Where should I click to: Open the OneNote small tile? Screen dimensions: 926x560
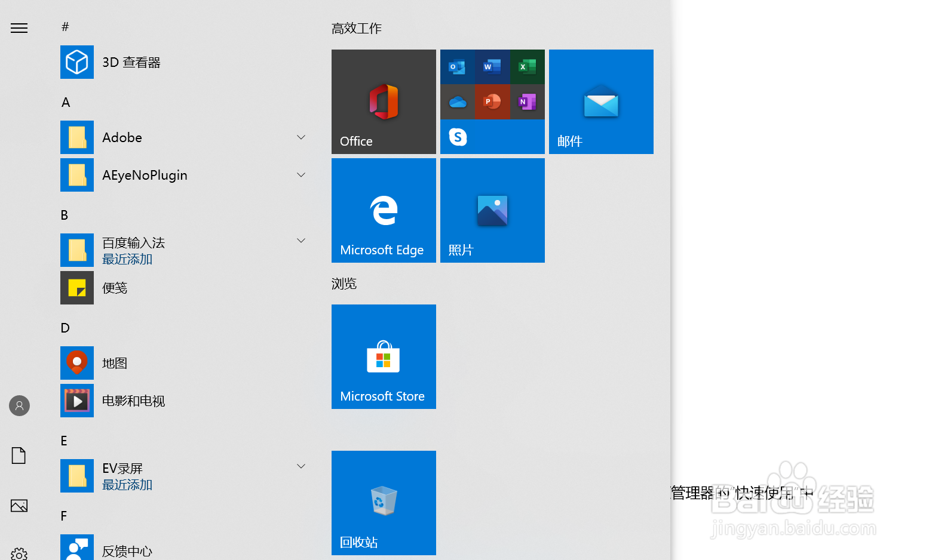coord(527,101)
